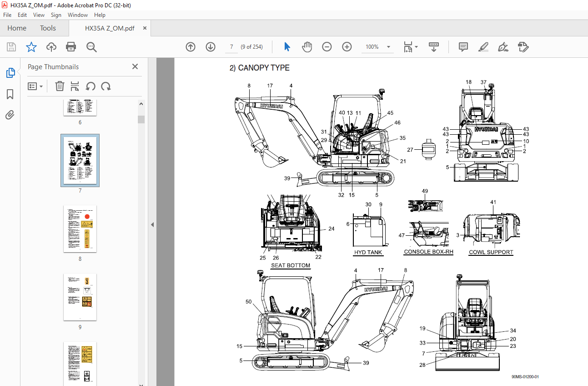
Task: Rotate the page clockwise
Action: click(106, 86)
